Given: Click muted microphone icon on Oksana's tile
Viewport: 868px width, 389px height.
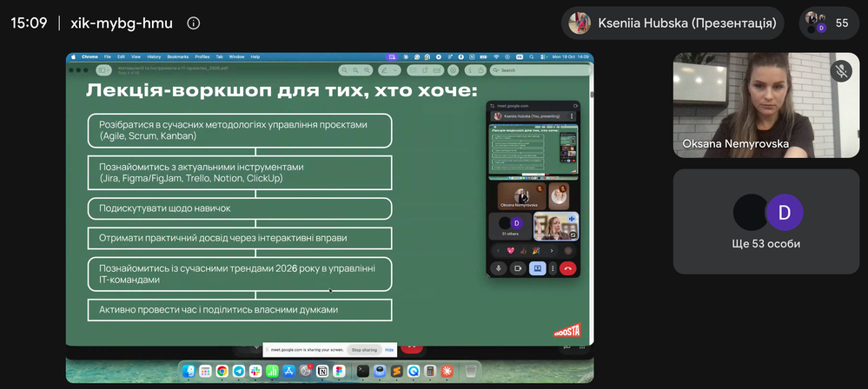Looking at the screenshot, I should point(841,71).
